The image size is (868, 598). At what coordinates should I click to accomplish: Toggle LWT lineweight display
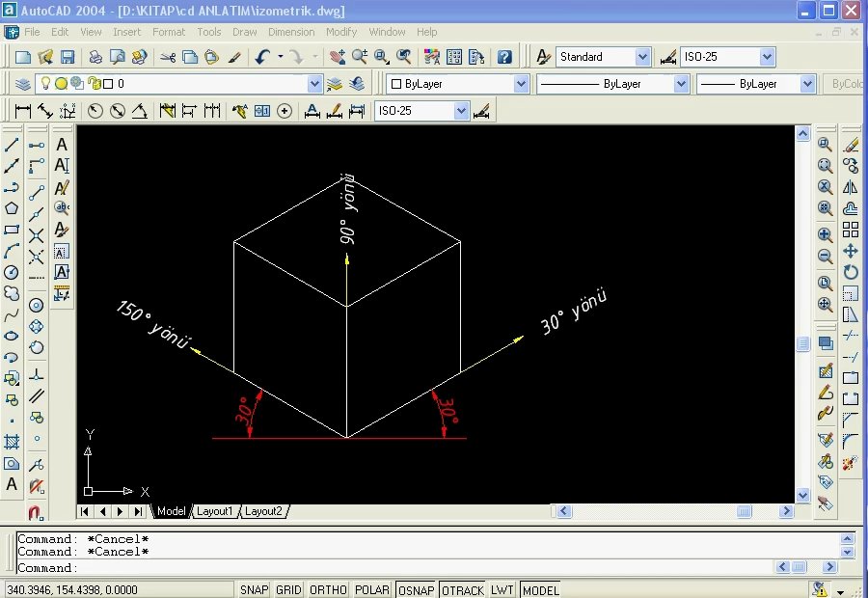point(502,590)
